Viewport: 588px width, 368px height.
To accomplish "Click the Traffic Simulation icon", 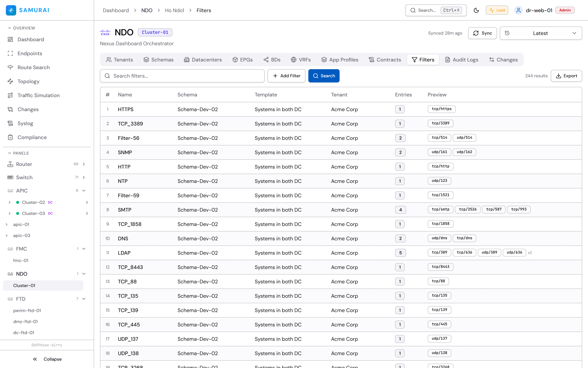I will click(x=10, y=95).
